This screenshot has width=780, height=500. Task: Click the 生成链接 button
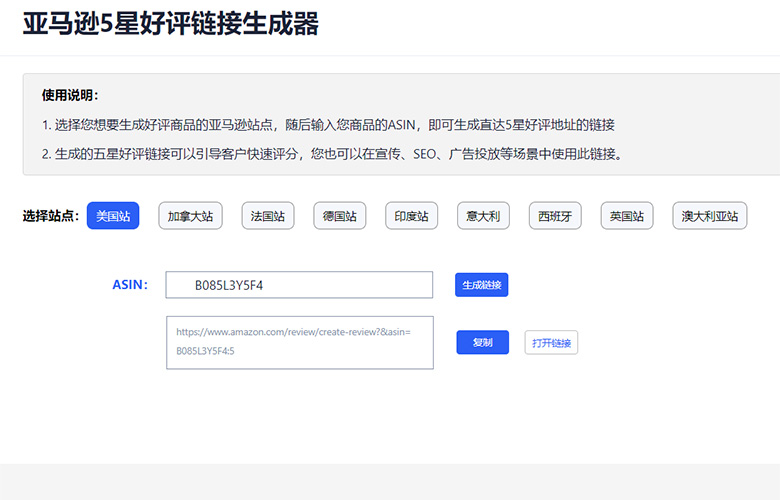(482, 285)
